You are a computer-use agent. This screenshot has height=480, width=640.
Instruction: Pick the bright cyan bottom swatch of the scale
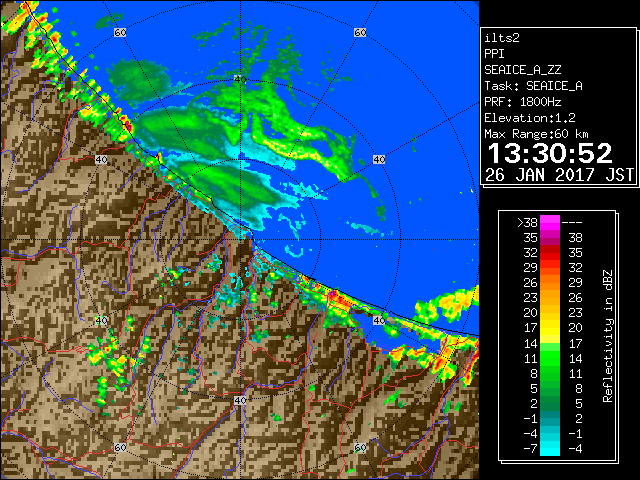coord(550,449)
